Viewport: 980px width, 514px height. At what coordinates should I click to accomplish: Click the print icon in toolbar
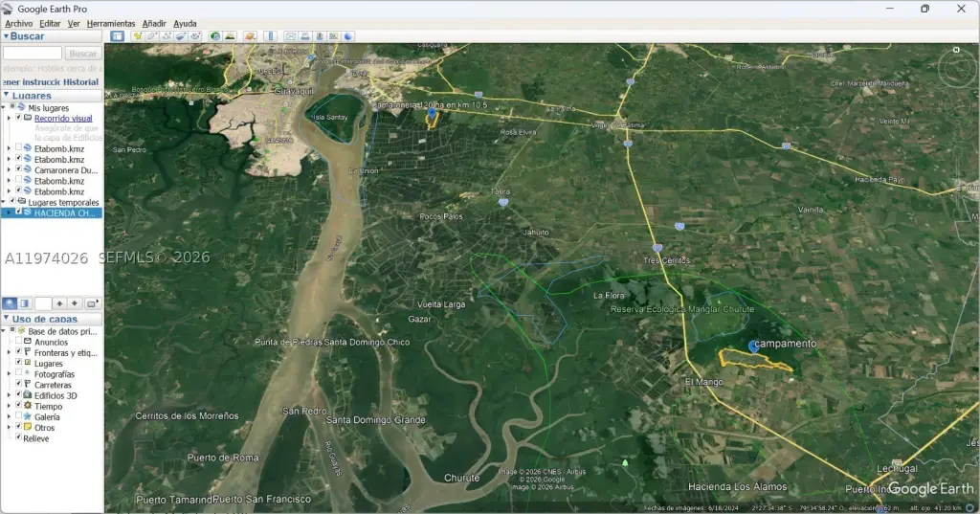pyautogui.click(x=305, y=36)
